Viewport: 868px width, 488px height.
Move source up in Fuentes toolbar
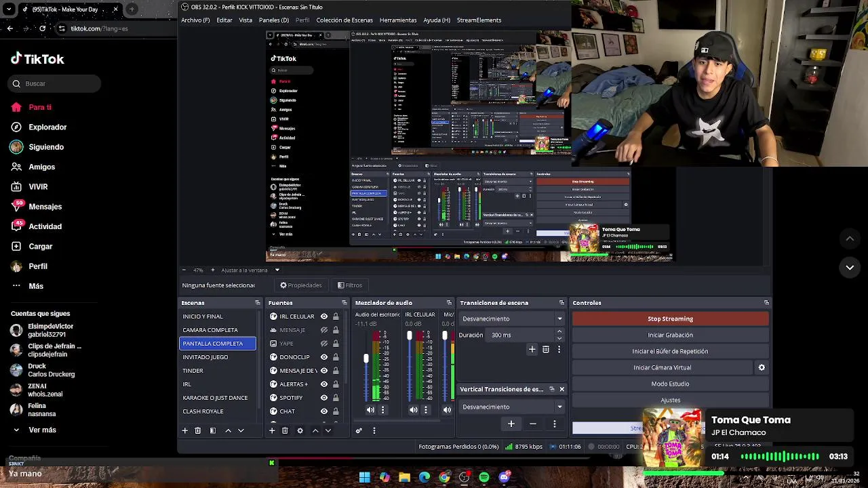pyautogui.click(x=315, y=430)
